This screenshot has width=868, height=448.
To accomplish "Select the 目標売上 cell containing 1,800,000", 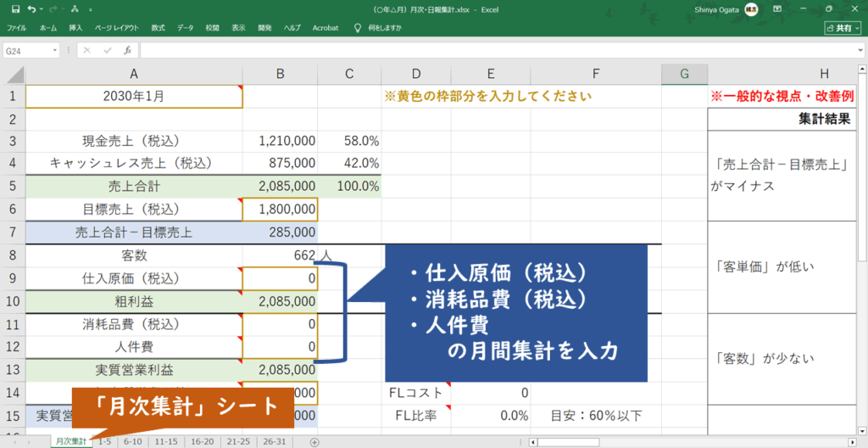I will point(280,208).
